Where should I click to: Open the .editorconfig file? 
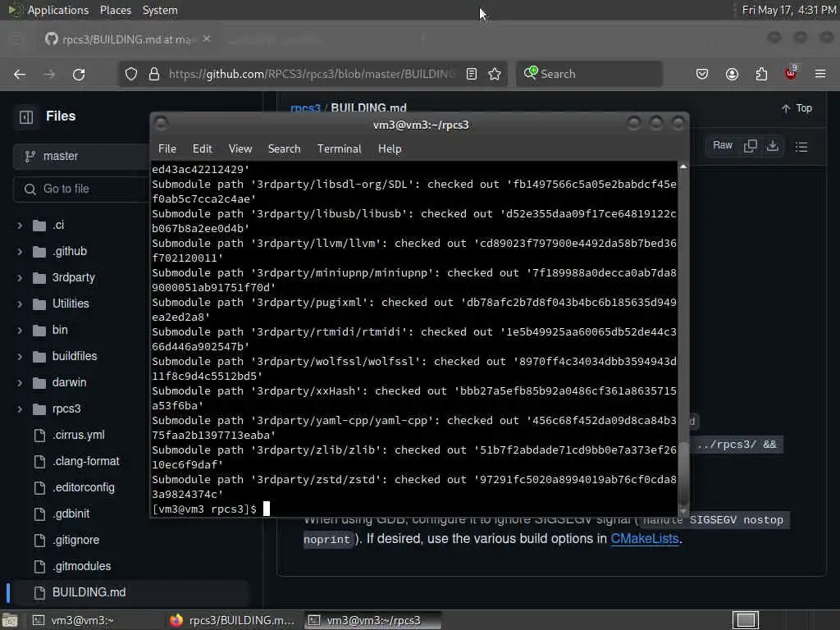84,487
